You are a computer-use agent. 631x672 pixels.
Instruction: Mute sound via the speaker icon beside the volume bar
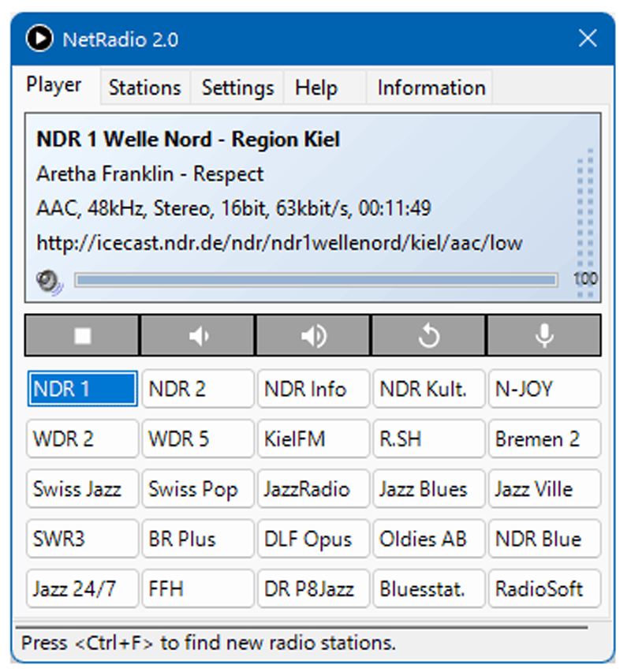click(49, 282)
